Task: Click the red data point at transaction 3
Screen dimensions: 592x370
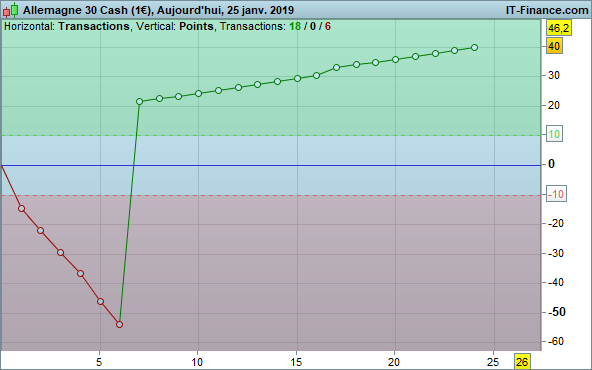Action: pos(60,253)
